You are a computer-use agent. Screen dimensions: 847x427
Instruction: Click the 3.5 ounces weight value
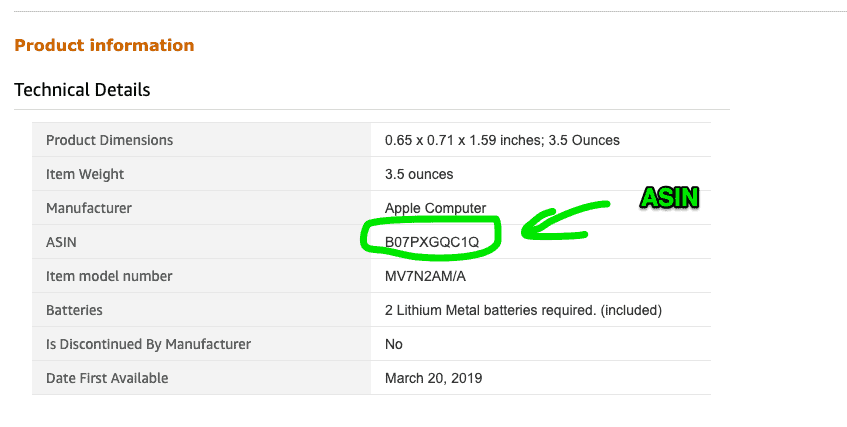[419, 174]
